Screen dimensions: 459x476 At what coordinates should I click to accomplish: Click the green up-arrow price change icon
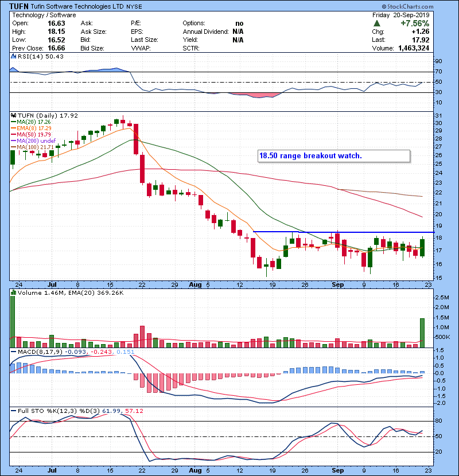click(x=376, y=23)
